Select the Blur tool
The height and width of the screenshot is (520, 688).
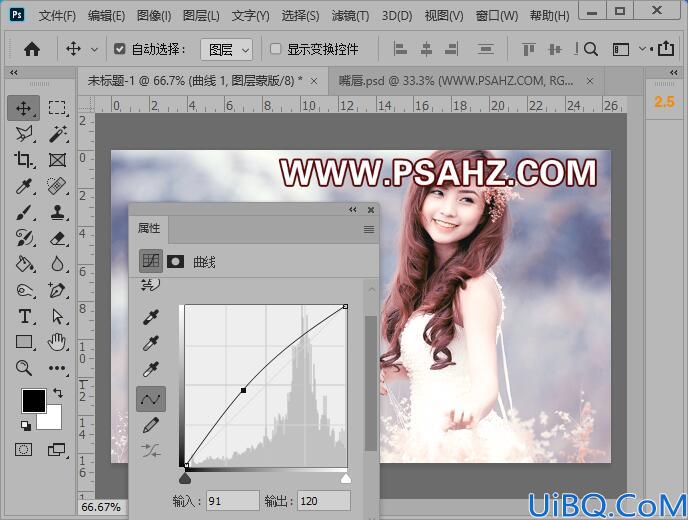pos(57,264)
